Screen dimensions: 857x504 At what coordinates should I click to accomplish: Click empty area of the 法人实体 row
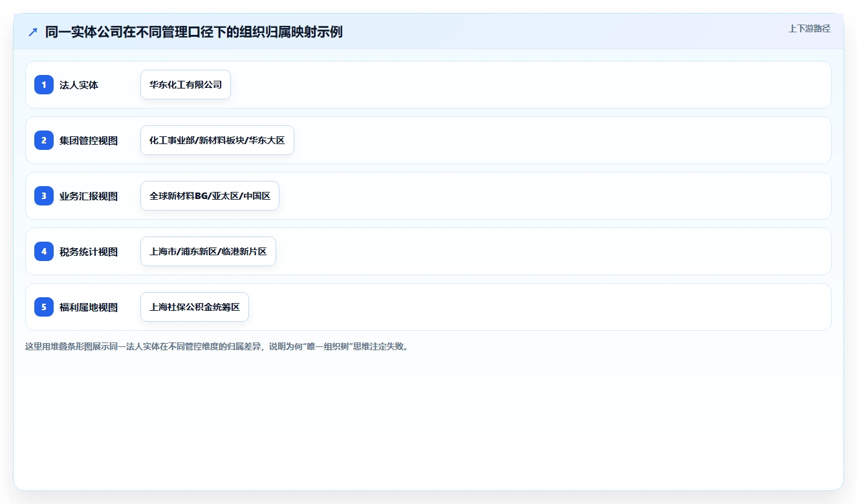[x=530, y=85]
